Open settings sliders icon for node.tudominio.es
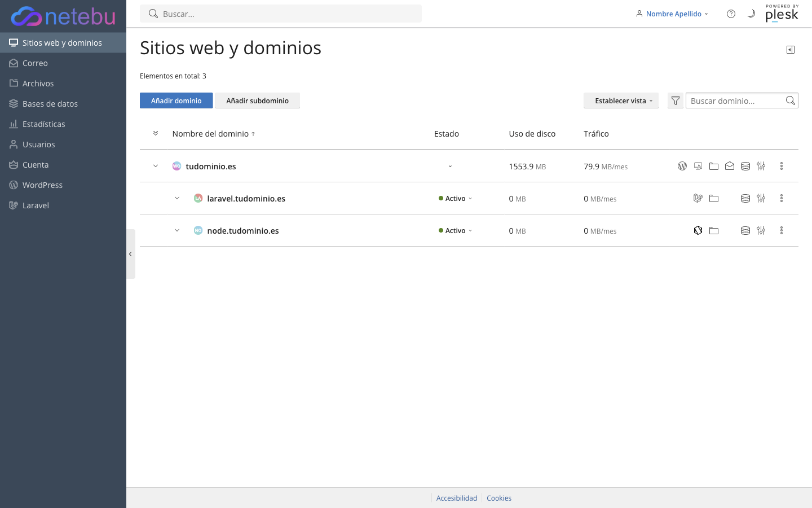Viewport: 812px width, 508px height. click(x=761, y=230)
